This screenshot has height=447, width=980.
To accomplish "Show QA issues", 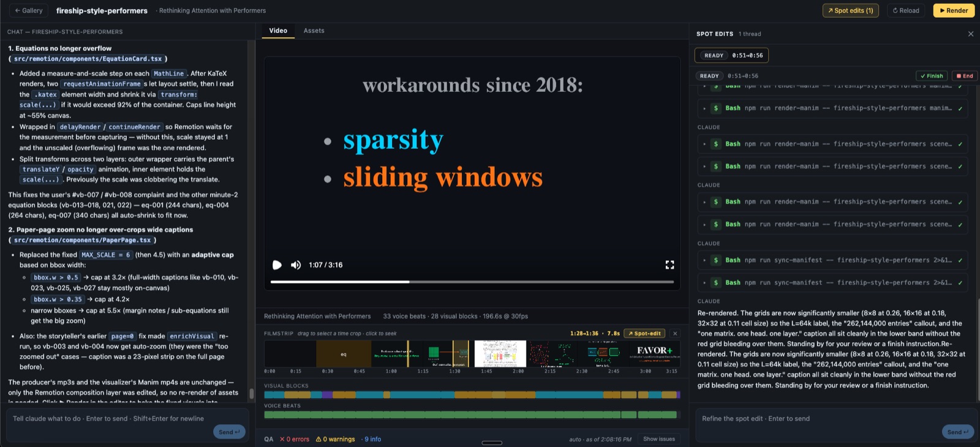I will (658, 439).
